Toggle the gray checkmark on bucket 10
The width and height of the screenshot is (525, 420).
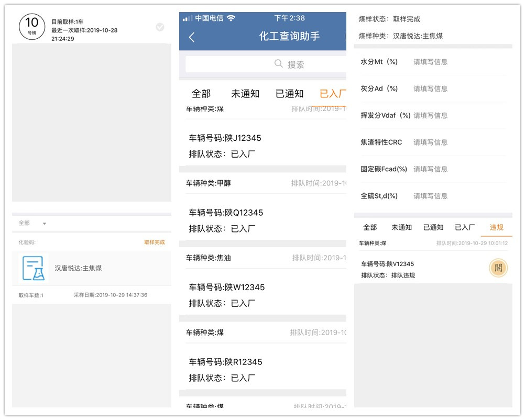(160, 27)
